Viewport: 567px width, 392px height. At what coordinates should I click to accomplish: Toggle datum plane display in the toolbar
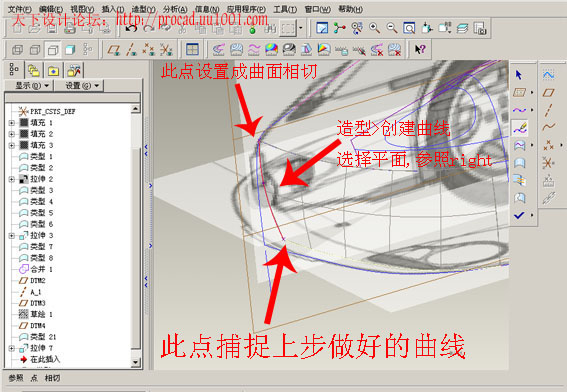click(x=114, y=50)
